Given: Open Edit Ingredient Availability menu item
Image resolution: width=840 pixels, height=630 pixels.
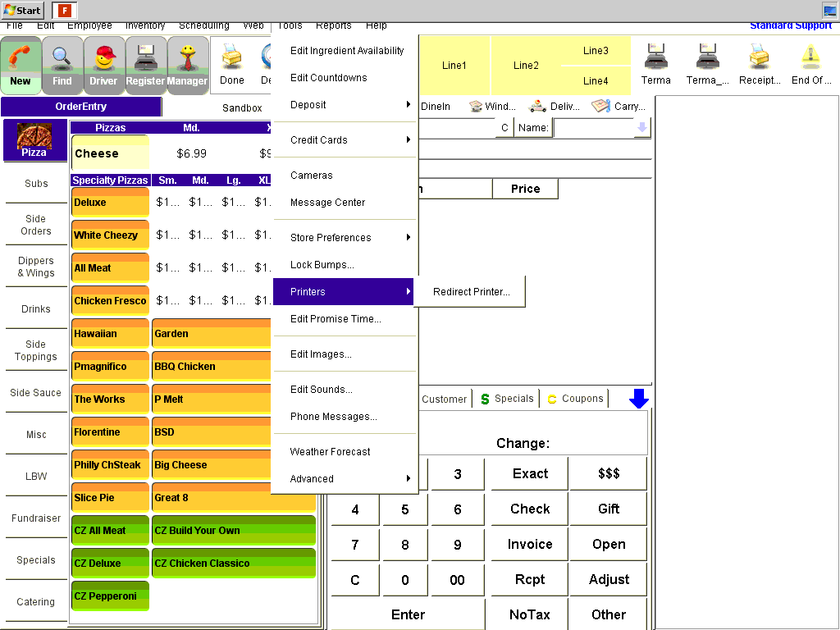Looking at the screenshot, I should coord(347,51).
